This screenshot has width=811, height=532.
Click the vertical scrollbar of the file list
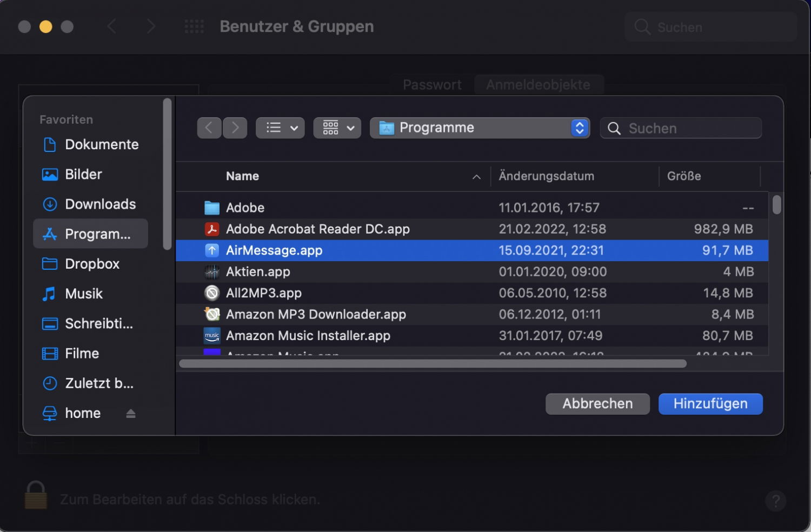pos(777,205)
